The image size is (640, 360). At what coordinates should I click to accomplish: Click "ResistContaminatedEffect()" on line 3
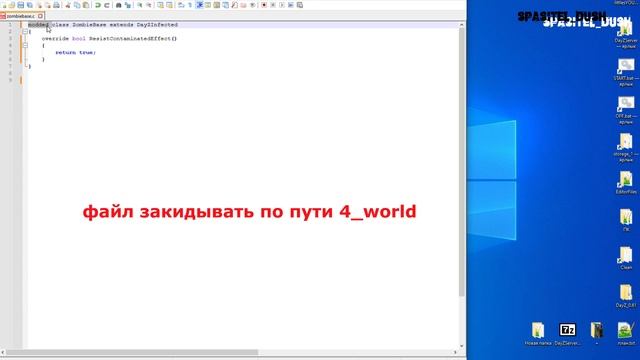pos(133,39)
